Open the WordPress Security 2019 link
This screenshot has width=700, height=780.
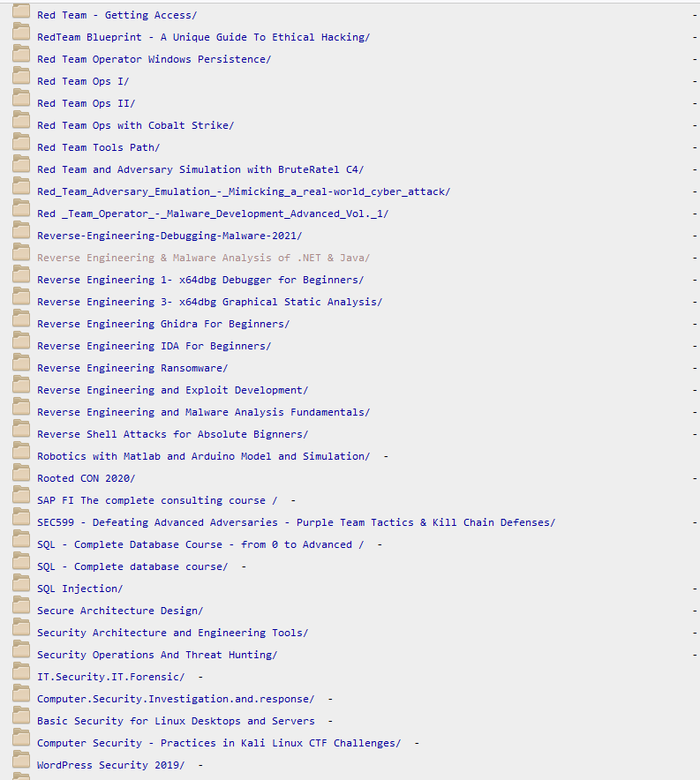[x=111, y=765]
